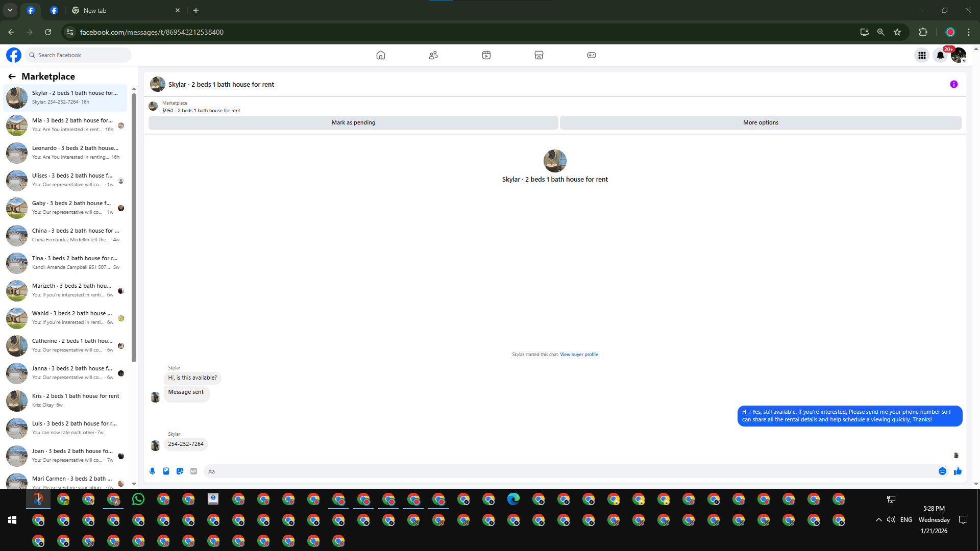Image resolution: width=980 pixels, height=551 pixels.
Task: Click Mark as pending button
Action: 353,123
